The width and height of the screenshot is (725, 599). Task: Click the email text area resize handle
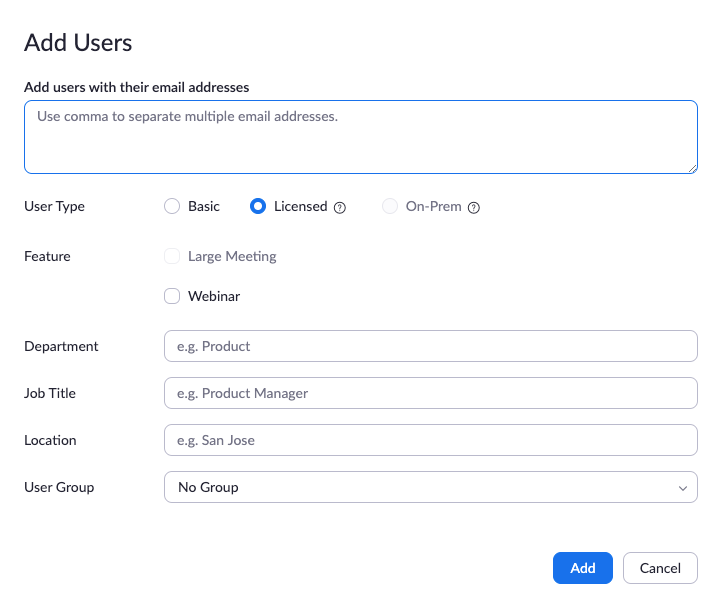pyautogui.click(x=692, y=169)
